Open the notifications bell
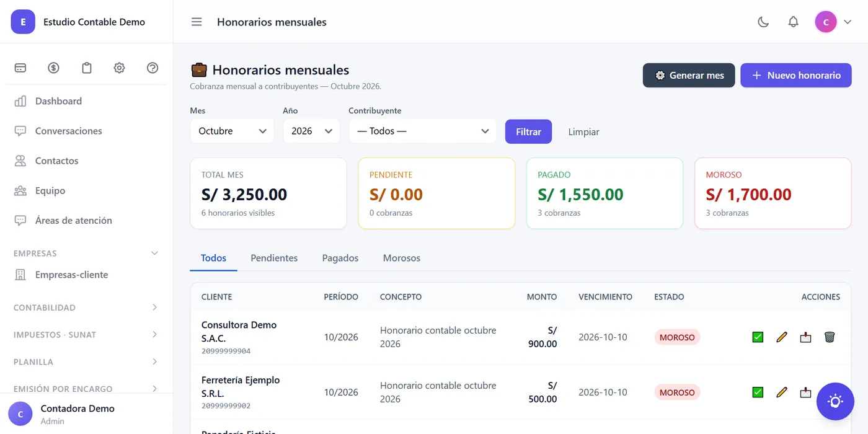The height and width of the screenshot is (434, 868). pyautogui.click(x=793, y=22)
